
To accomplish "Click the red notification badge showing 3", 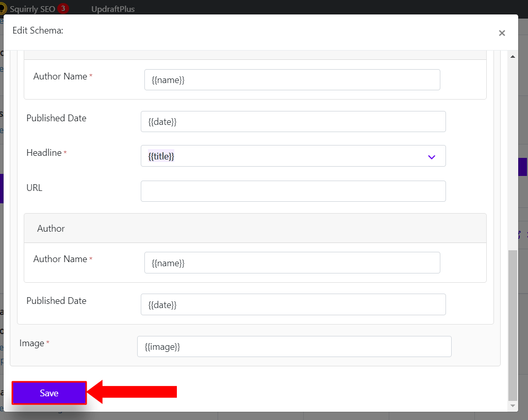I will coord(63,8).
